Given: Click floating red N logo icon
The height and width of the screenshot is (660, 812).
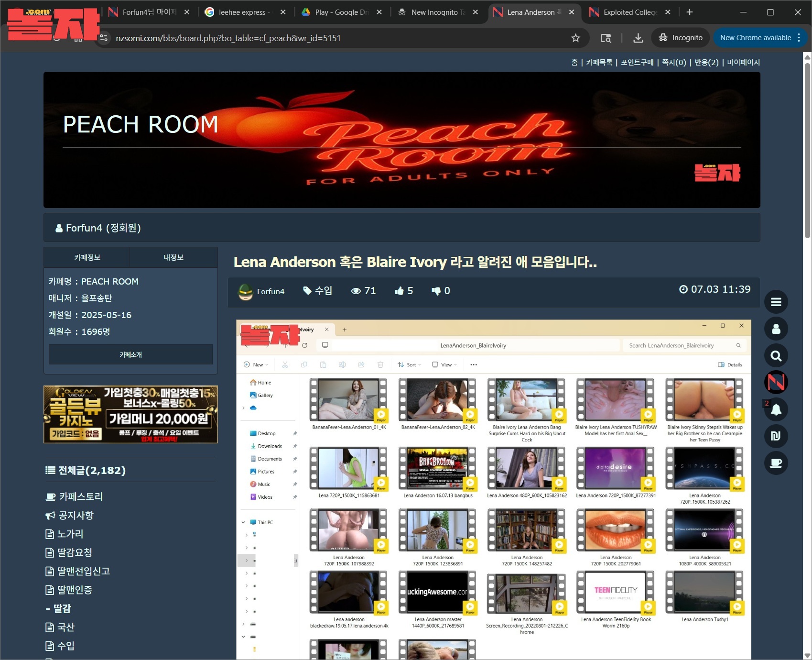Looking at the screenshot, I should pyautogui.click(x=776, y=382).
